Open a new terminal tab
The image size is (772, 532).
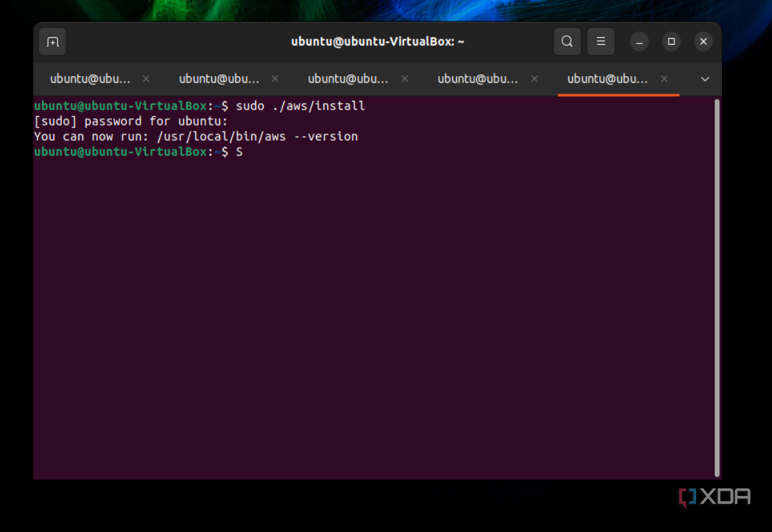[53, 42]
